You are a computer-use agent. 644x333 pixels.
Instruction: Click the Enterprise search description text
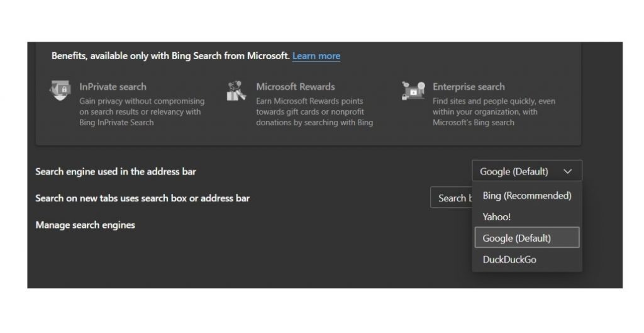494,112
